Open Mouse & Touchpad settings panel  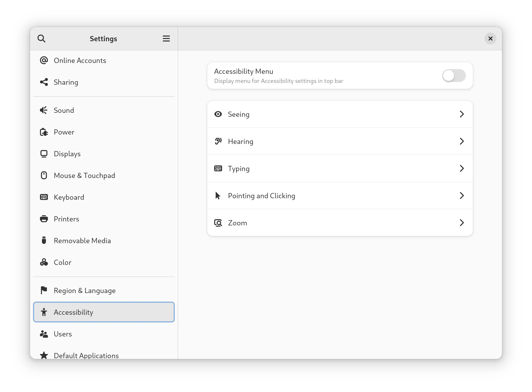click(84, 176)
